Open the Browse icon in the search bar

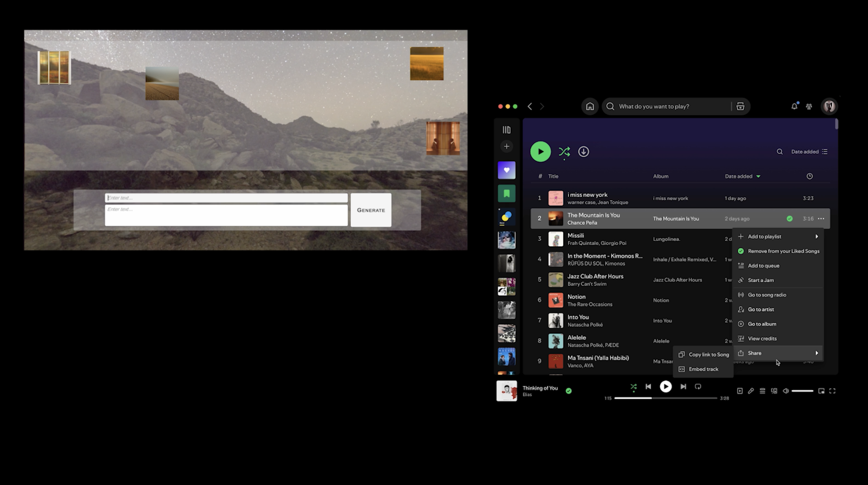[740, 106]
